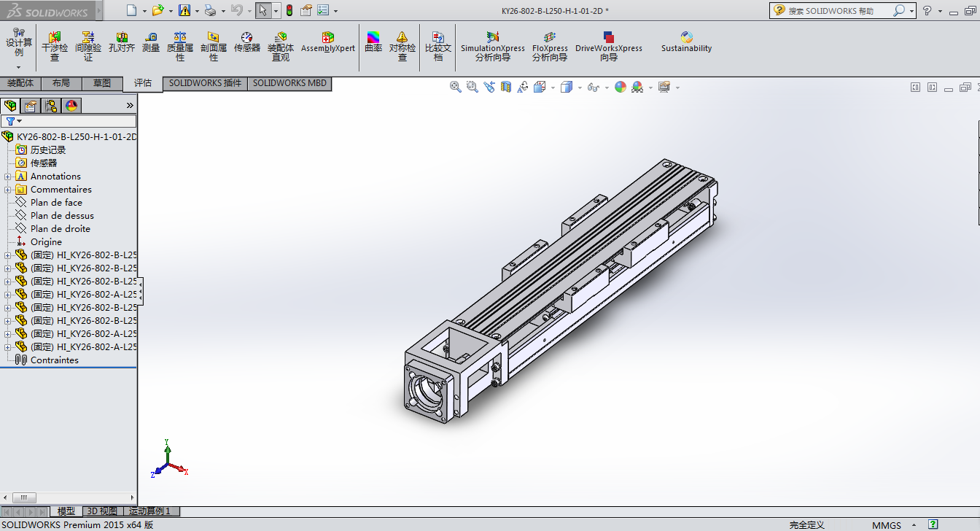Select the DisplayManager tab in the feature panel
Screen dimensions: 980x531
71,106
